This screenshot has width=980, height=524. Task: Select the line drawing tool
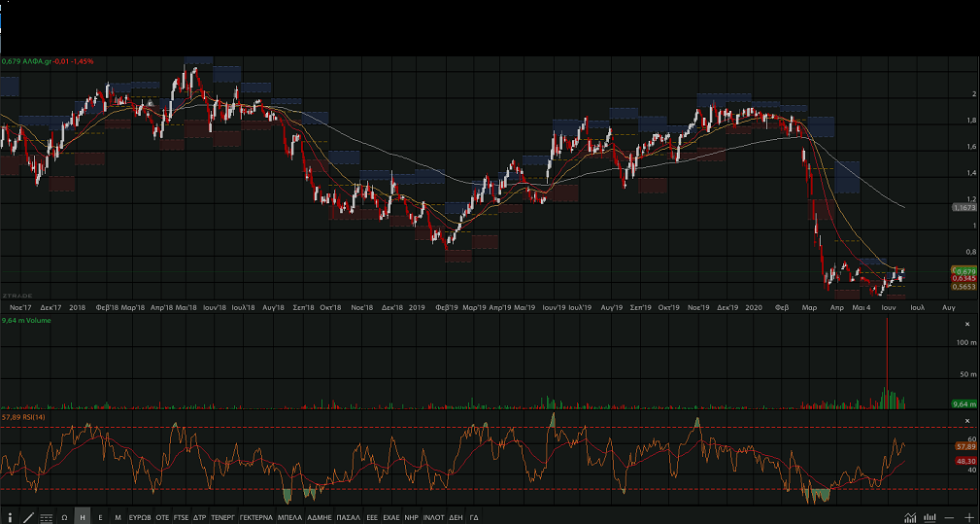[27, 517]
